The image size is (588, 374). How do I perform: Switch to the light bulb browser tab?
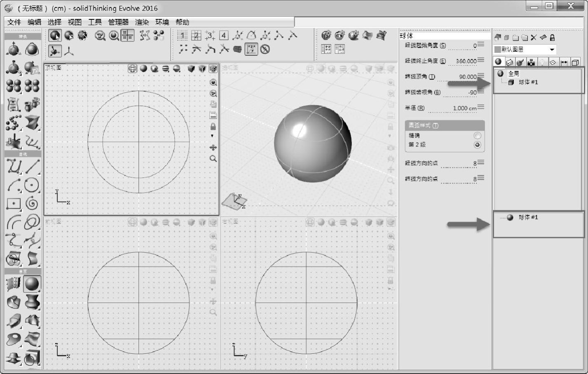[x=542, y=62]
